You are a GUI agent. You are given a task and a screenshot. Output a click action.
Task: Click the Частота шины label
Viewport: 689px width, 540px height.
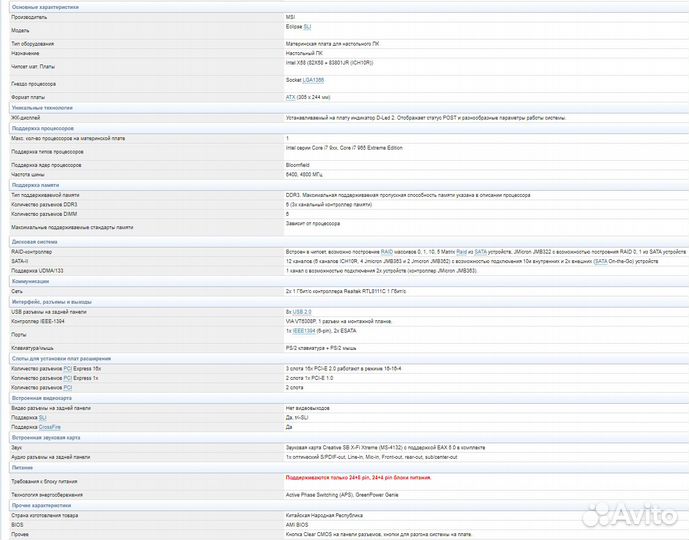pos(28,174)
